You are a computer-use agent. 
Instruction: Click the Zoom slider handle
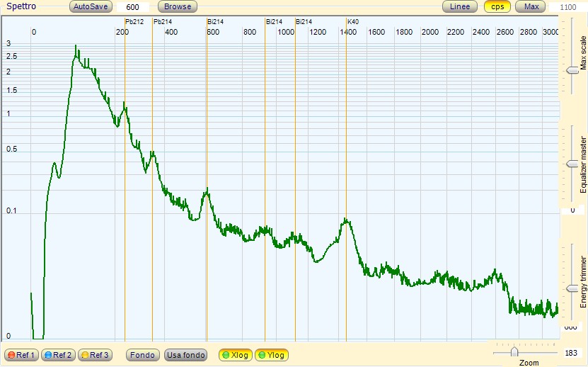(x=514, y=352)
